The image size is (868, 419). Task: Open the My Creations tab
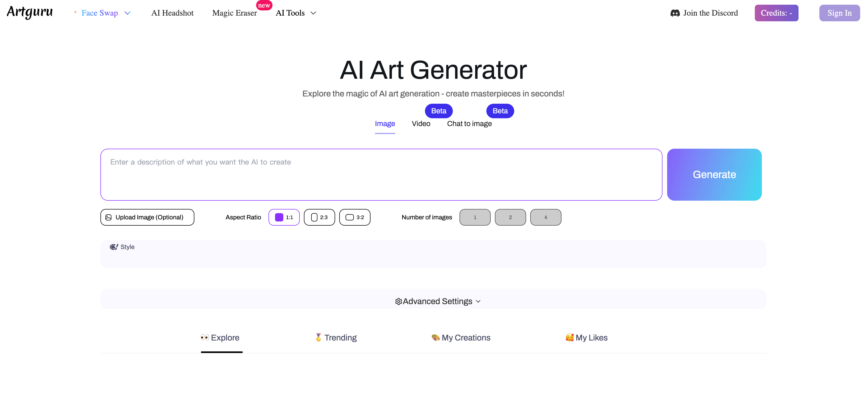pyautogui.click(x=461, y=338)
